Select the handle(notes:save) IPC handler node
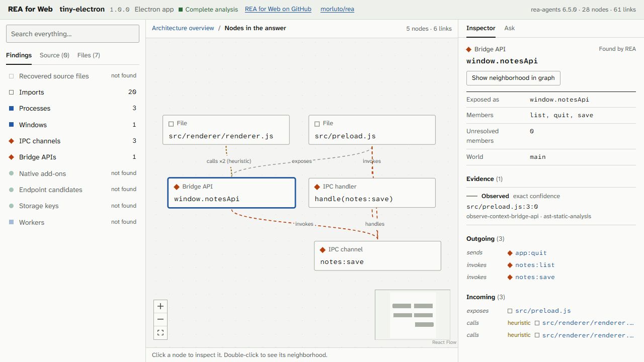This screenshot has height=362, width=644. (372, 193)
